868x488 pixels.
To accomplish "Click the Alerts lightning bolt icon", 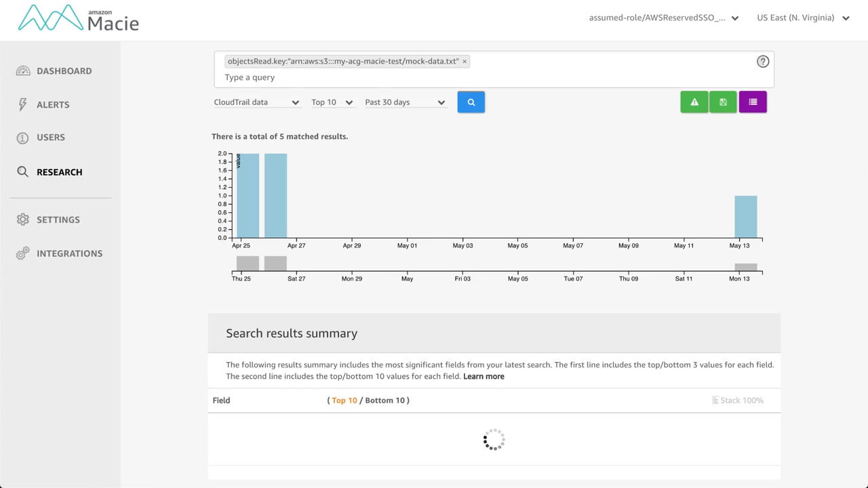I will pyautogui.click(x=23, y=104).
